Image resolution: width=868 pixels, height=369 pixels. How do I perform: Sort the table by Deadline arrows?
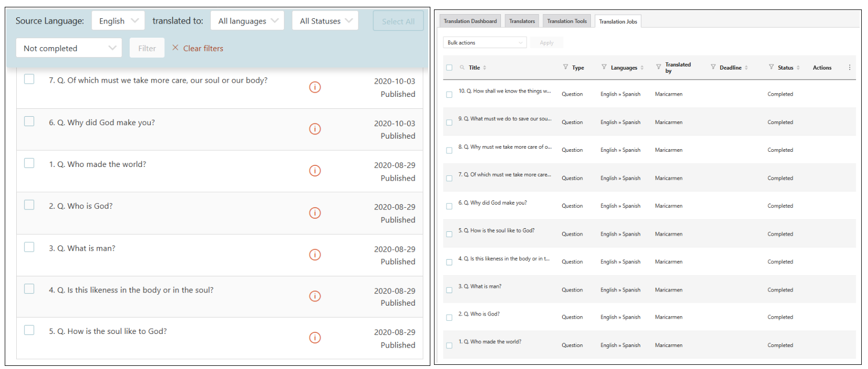pyautogui.click(x=746, y=68)
